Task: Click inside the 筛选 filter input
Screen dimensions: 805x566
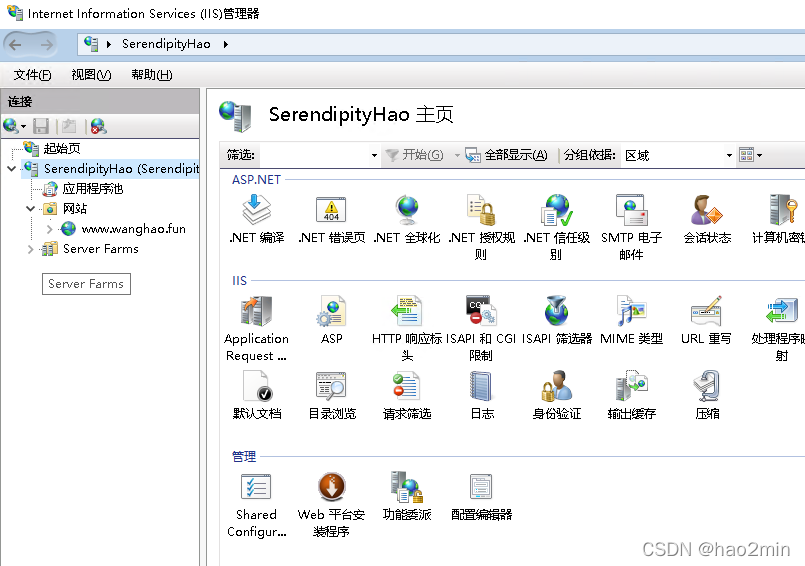Action: pos(313,155)
